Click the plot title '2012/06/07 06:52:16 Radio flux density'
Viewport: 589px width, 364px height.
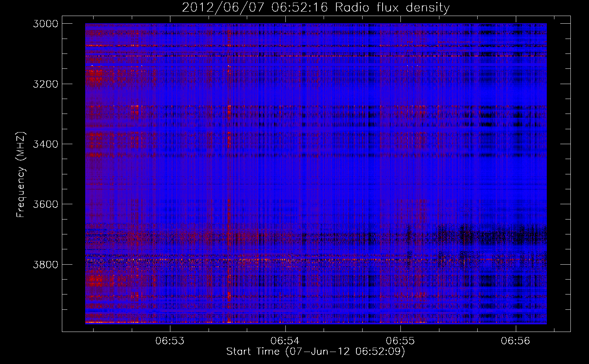tap(316, 8)
